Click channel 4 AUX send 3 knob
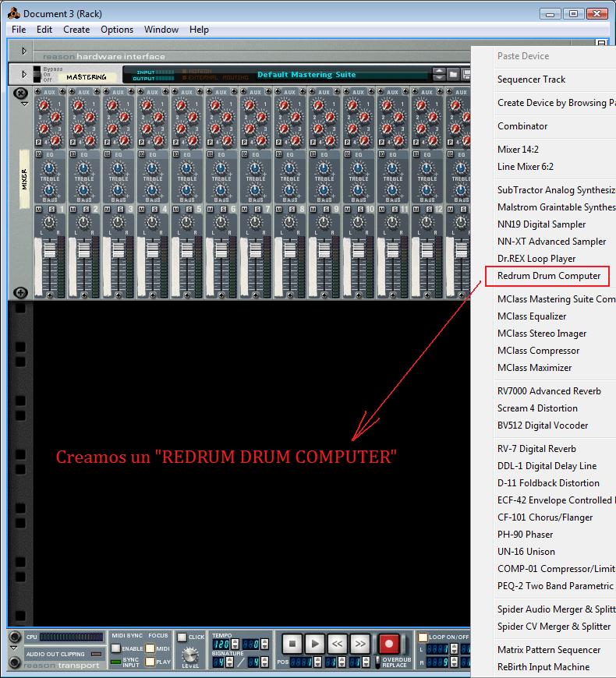Screen dimensions: 616x678 (147, 129)
